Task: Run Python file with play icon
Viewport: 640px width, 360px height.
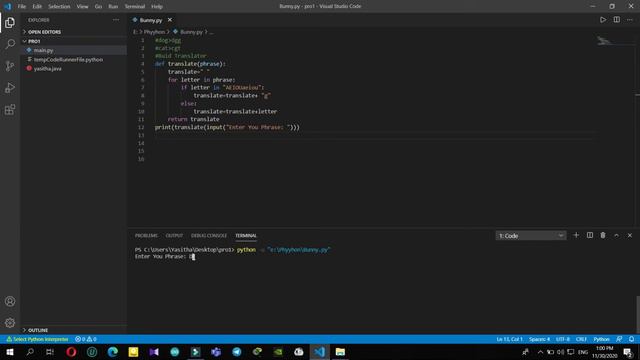Action: pos(603,20)
